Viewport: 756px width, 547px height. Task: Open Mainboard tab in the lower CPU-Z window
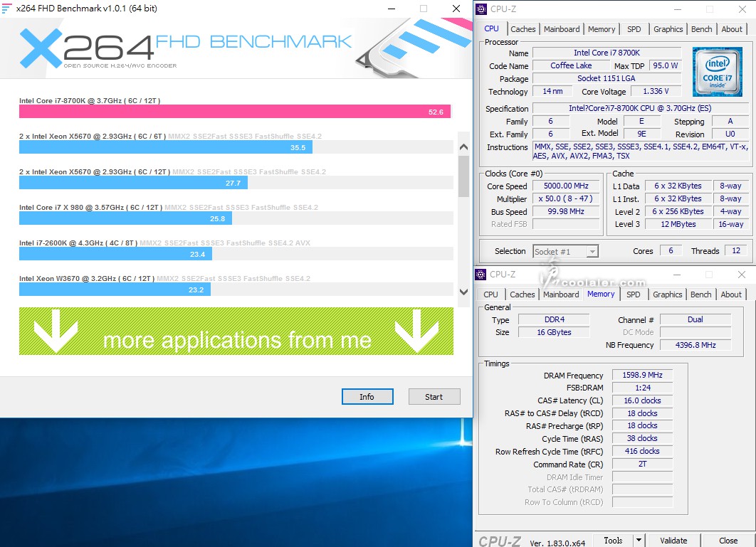(x=561, y=294)
